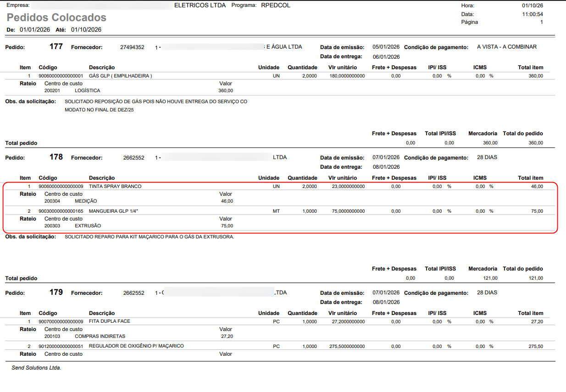Click the unit "MT" on the MANGUEIRA row
566x392 pixels.
(276, 211)
